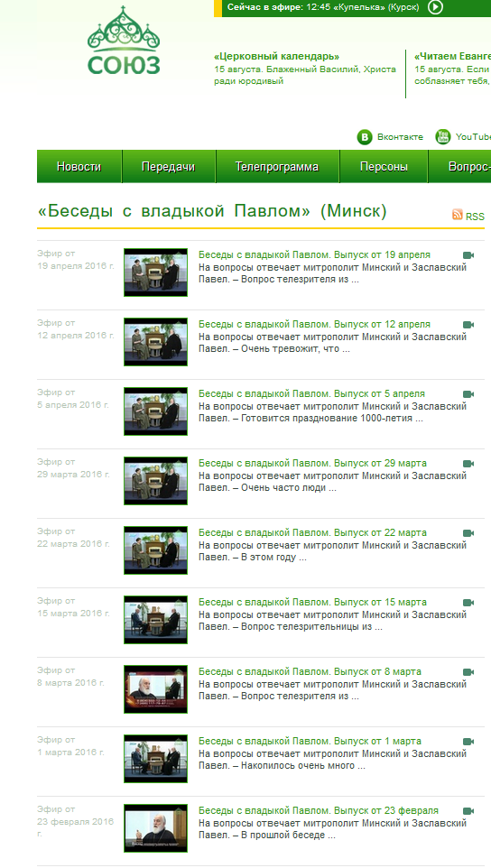This screenshot has width=491, height=868.
Task: Select the Персоны menu item
Action: tap(384, 167)
